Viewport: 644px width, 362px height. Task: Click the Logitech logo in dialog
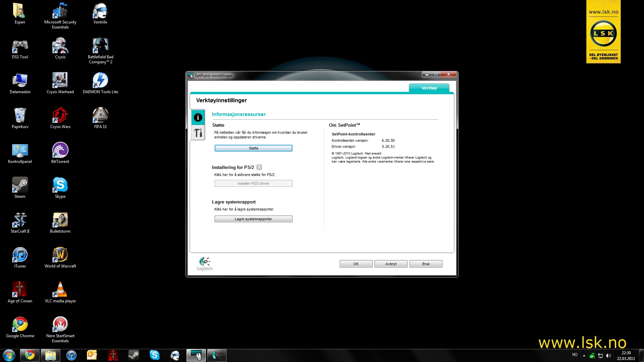coord(205,264)
